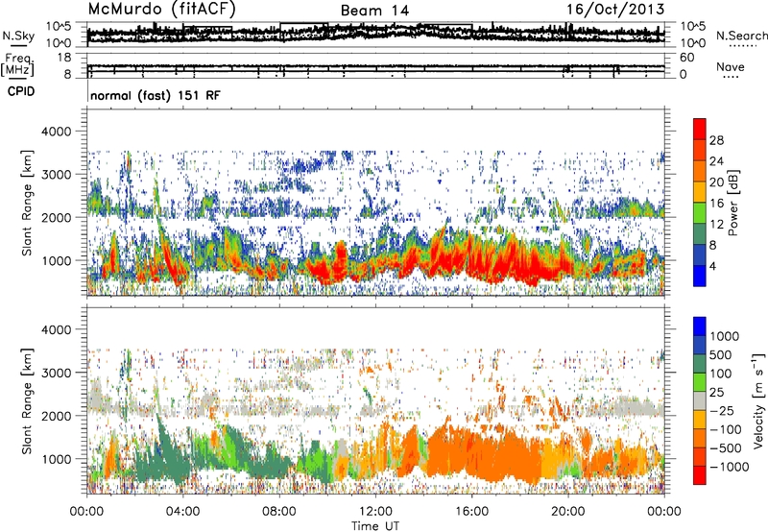768x532 pixels.
Task: Click the solid line sample under 'N.Sky'
Action: (19, 45)
